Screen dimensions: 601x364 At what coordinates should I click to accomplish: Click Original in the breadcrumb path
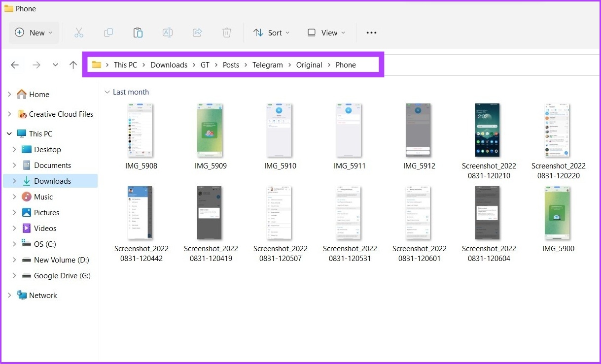point(309,65)
